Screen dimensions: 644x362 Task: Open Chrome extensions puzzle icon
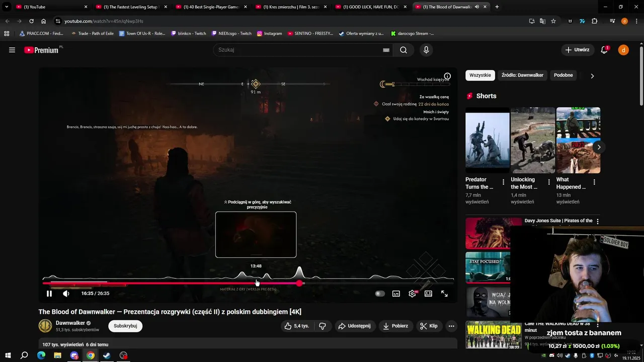(x=595, y=21)
